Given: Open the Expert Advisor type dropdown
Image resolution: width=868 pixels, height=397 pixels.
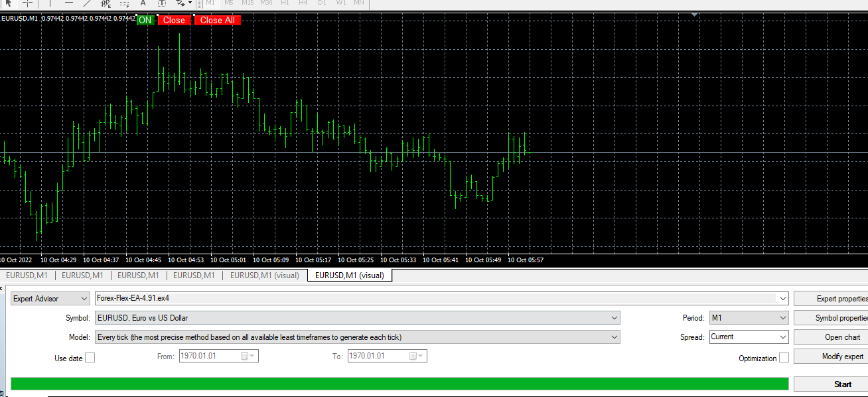Looking at the screenshot, I should pos(50,299).
